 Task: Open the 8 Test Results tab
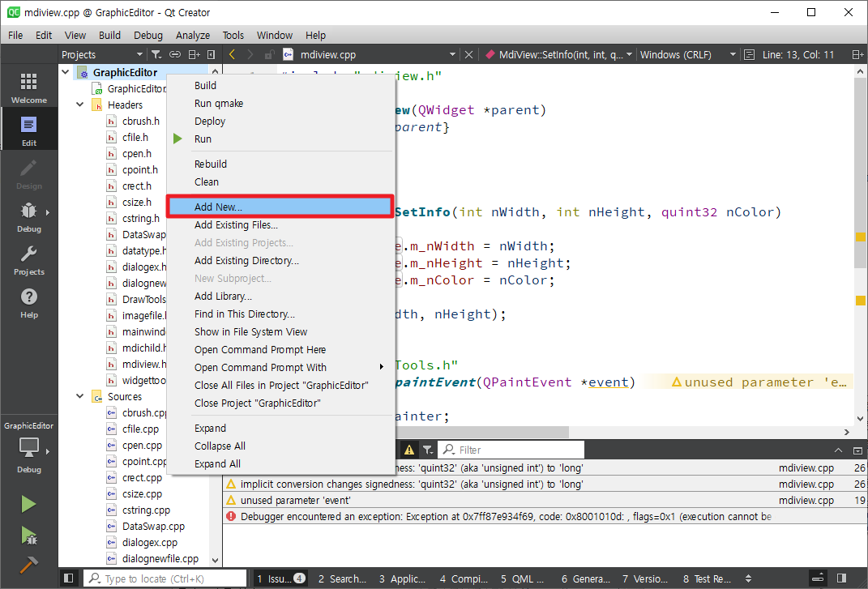click(707, 578)
